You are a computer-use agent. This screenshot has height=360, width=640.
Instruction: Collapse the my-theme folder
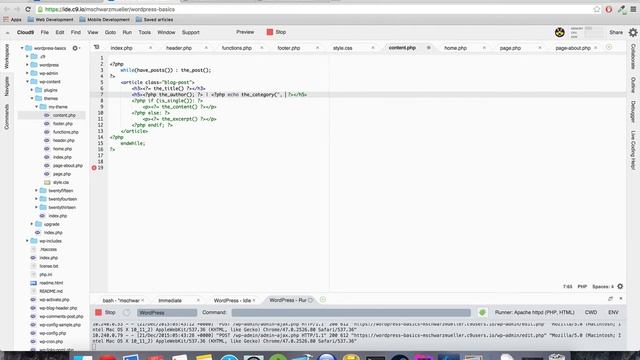36,107
